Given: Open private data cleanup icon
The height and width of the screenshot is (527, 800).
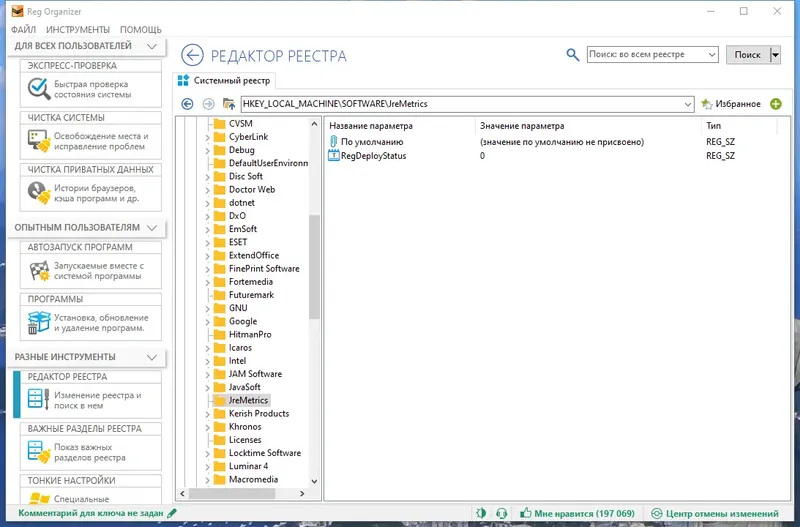Looking at the screenshot, I should click(39, 193).
